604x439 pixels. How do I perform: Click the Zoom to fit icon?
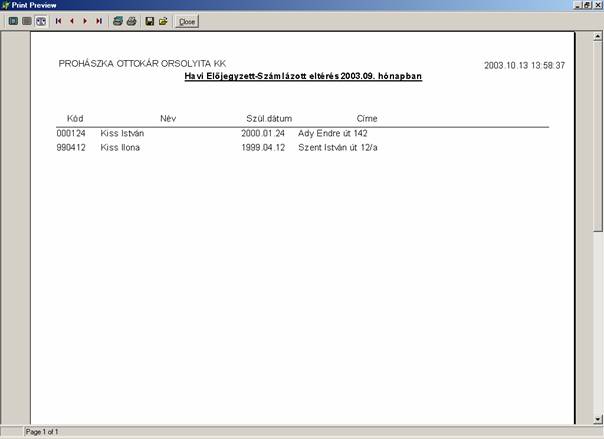(13, 21)
